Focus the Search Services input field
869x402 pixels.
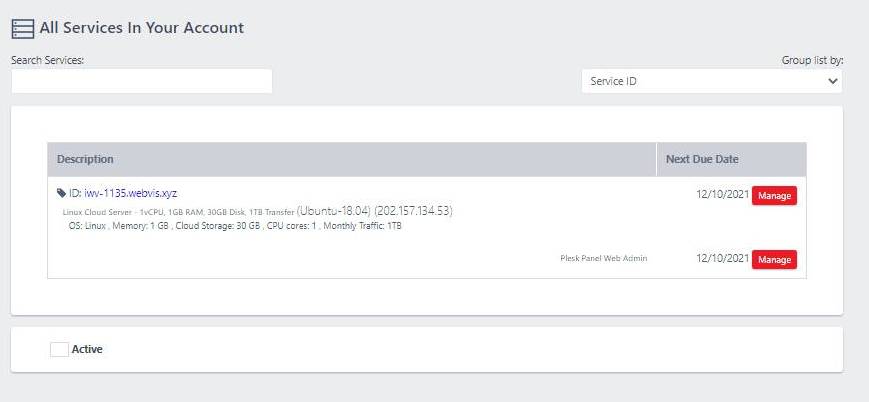pos(141,81)
